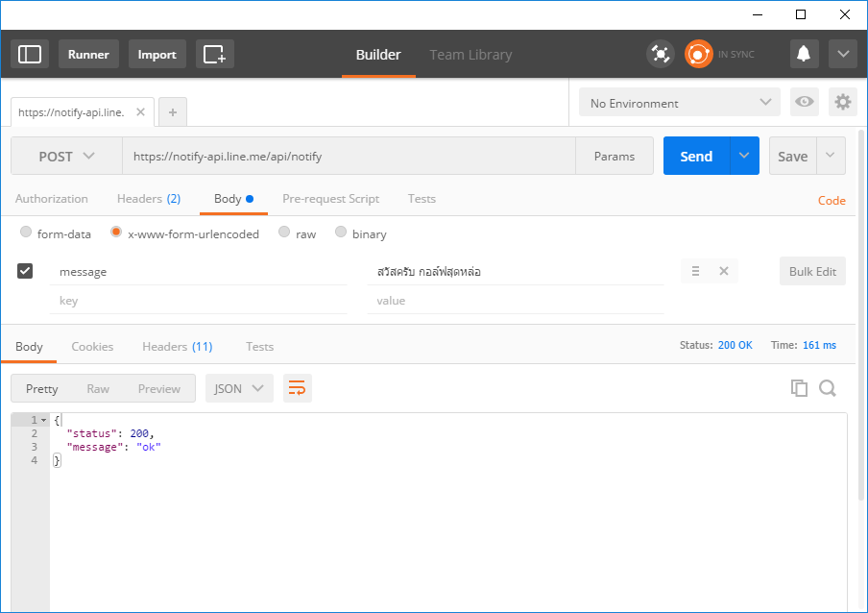Click the "status": 200 response line
868x613 pixels.
(110, 433)
